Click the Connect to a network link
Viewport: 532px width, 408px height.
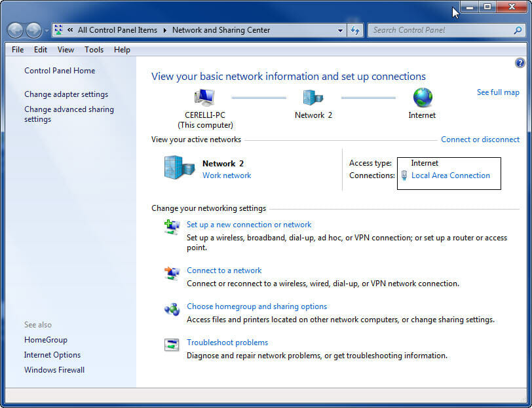224,270
